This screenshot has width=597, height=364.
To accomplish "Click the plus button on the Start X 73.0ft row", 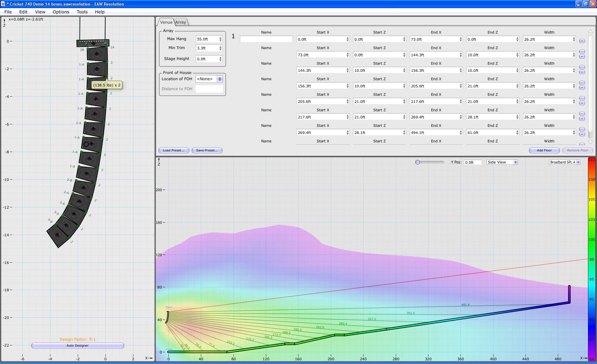I will (x=582, y=57).
